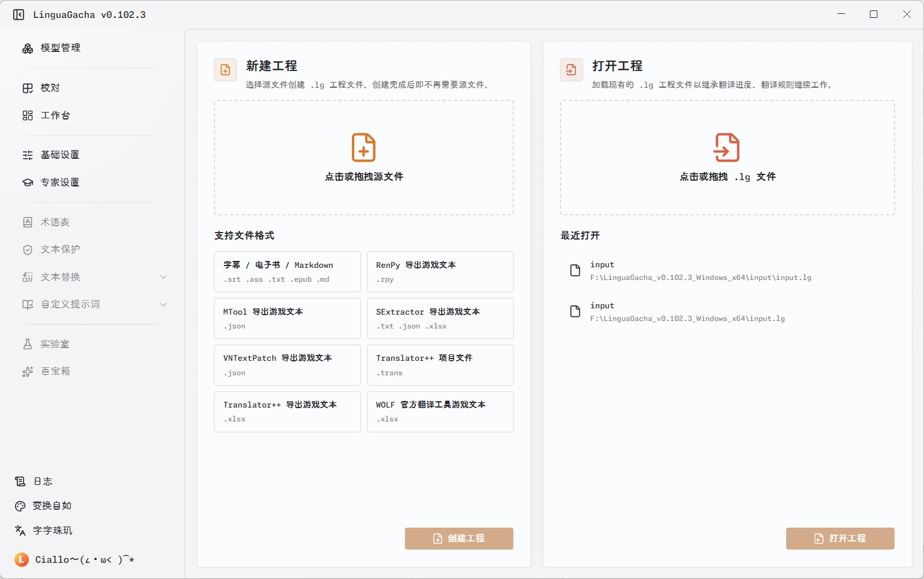Click file icon of recent x64\input.lg entry
924x579 pixels.
(x=575, y=311)
